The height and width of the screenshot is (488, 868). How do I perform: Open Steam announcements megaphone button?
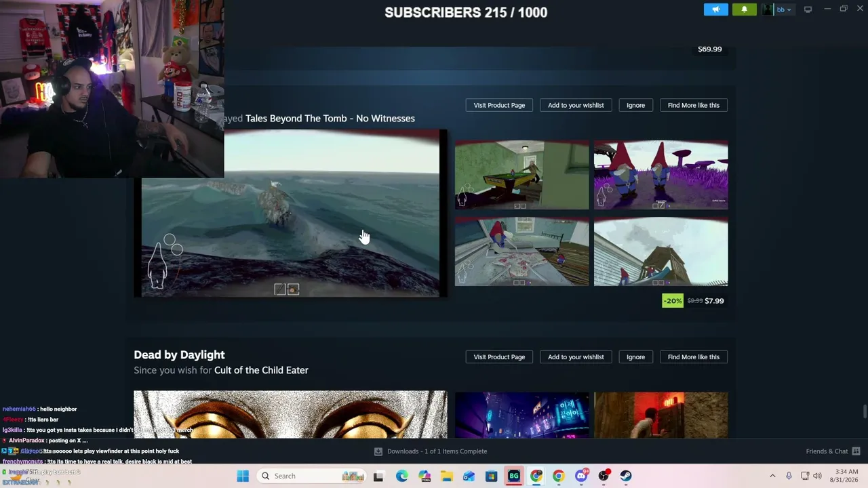pos(716,9)
